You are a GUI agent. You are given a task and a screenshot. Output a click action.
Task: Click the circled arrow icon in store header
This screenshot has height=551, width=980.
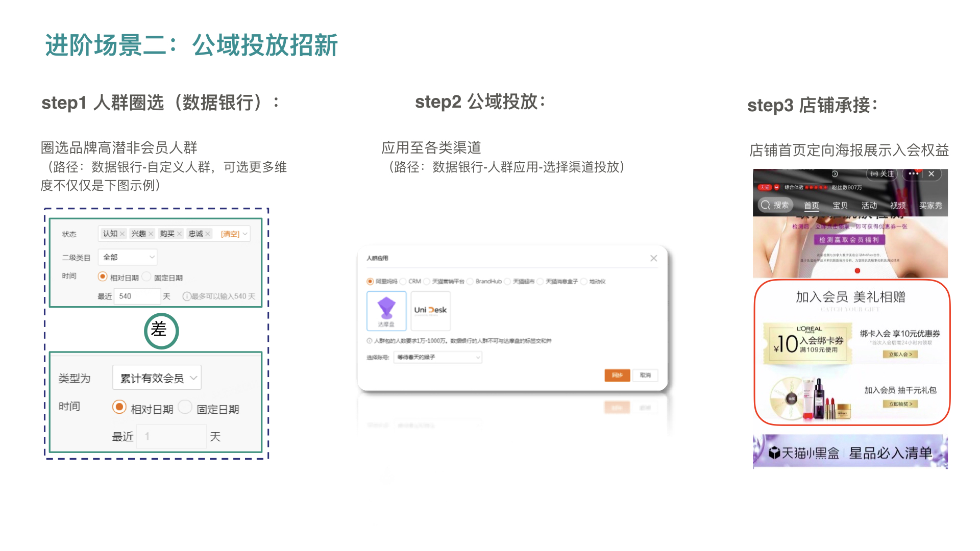tap(835, 174)
